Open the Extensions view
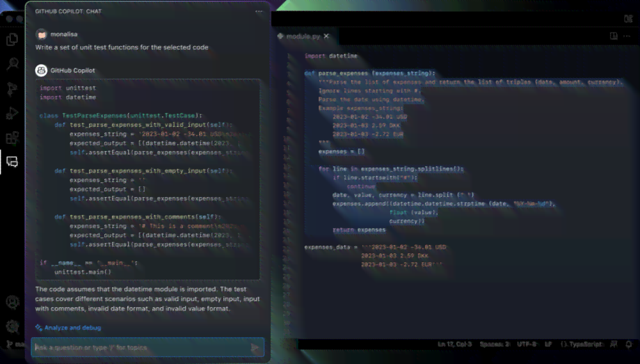Screen dimensions: 640x364 (12, 138)
